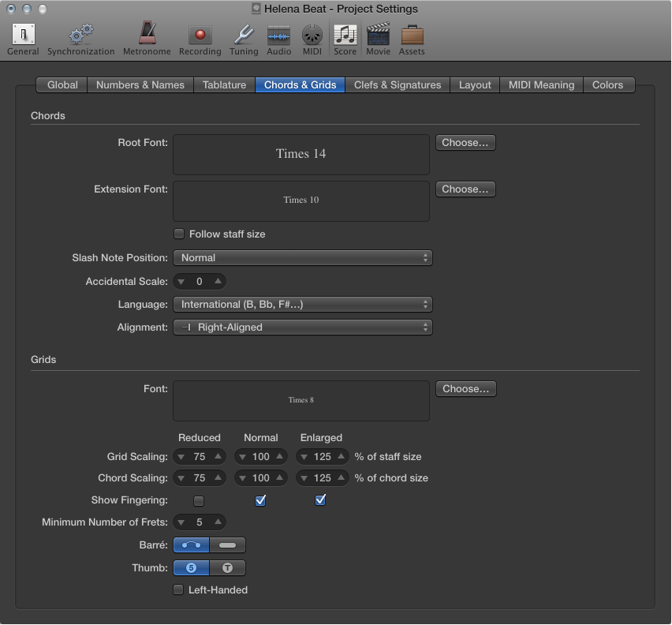Viewport: 672px width, 625px height.
Task: Click Choose for the Grids font
Action: (x=465, y=388)
